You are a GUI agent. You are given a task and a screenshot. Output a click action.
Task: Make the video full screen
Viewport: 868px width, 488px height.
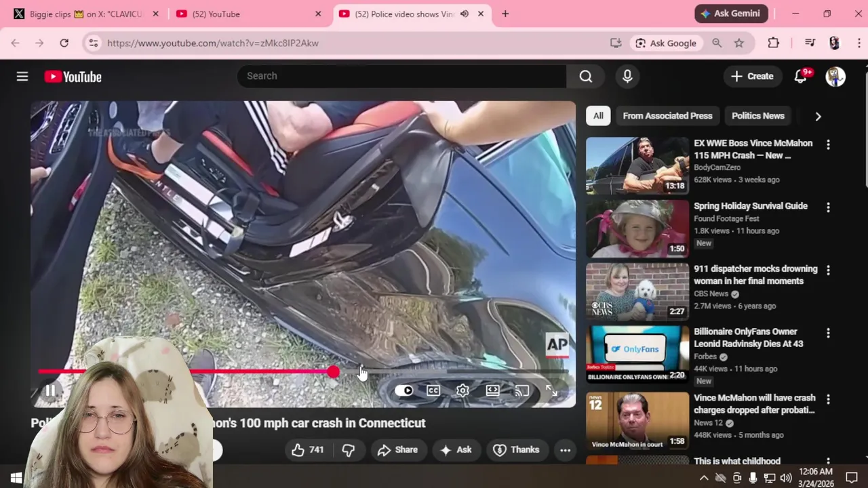[x=552, y=391]
